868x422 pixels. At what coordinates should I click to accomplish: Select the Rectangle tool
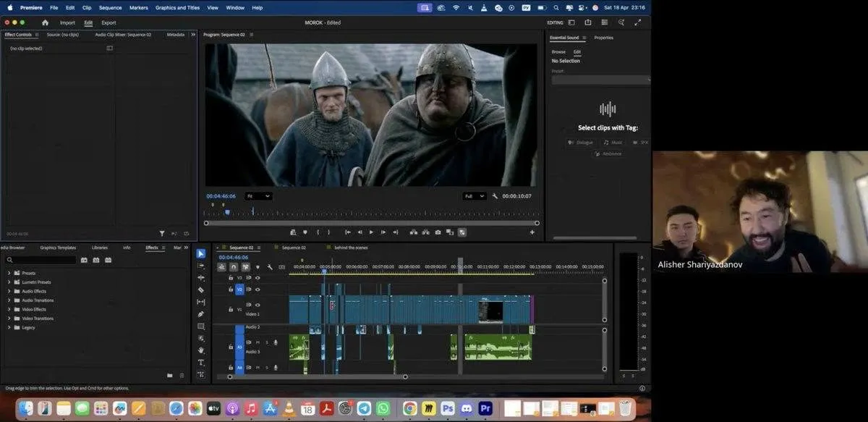pos(201,326)
